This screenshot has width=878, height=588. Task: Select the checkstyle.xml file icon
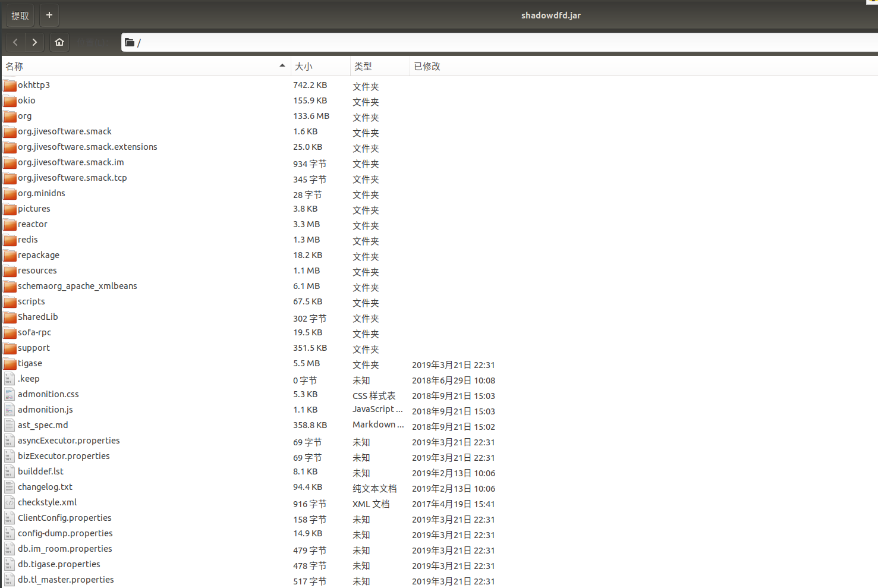point(9,502)
